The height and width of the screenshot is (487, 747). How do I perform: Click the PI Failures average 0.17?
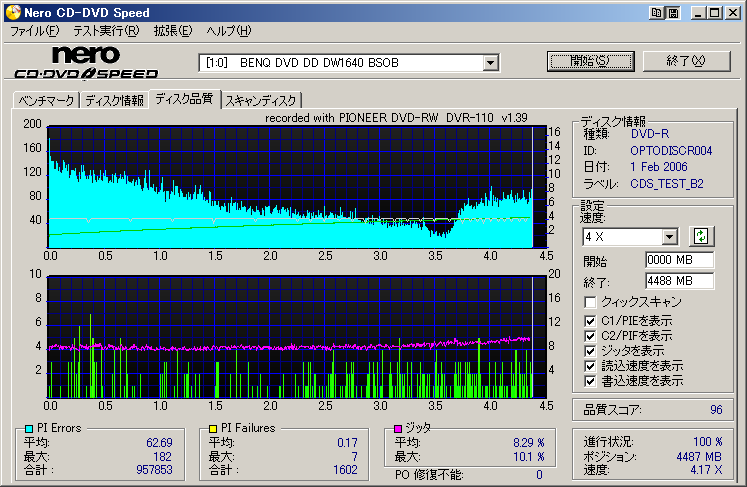(347, 443)
